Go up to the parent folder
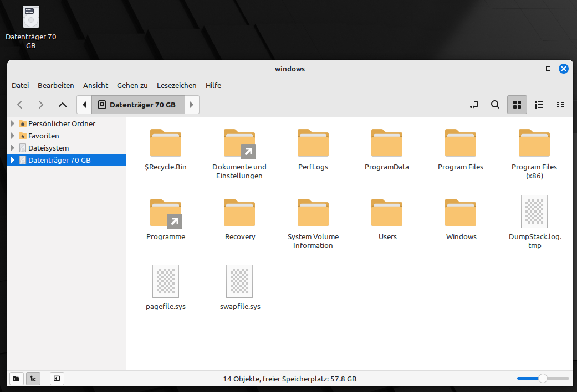The image size is (577, 392). [x=63, y=105]
